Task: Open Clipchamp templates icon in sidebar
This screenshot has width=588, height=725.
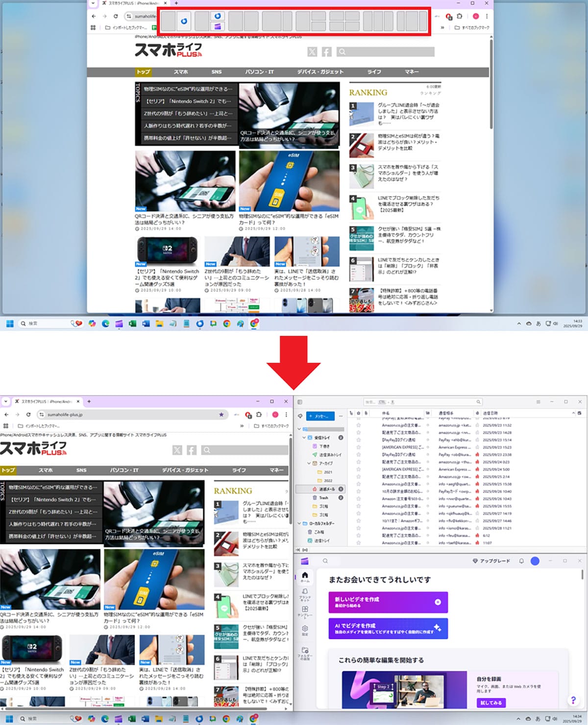Action: click(305, 610)
